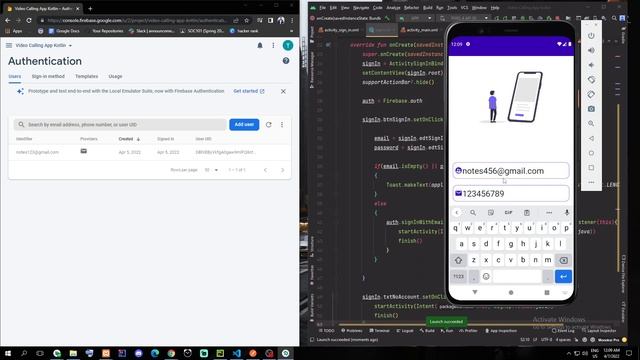
Task: Follow the Get started link
Action: (x=249, y=91)
